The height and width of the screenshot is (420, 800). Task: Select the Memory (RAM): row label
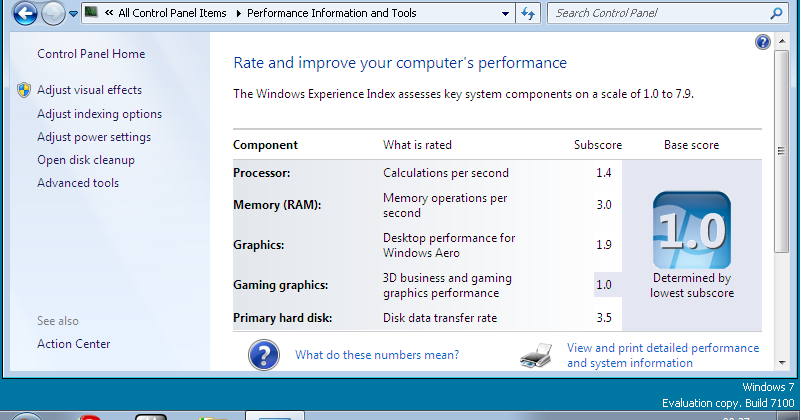[x=277, y=205]
